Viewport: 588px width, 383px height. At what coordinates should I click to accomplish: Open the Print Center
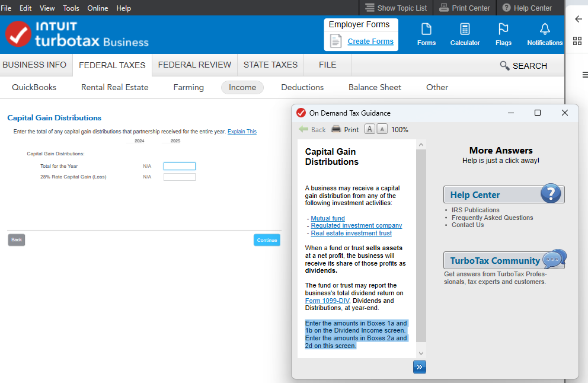[465, 8]
